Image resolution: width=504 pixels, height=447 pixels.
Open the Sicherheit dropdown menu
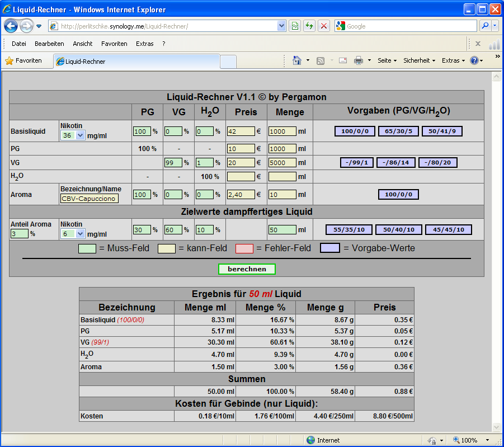coord(419,60)
